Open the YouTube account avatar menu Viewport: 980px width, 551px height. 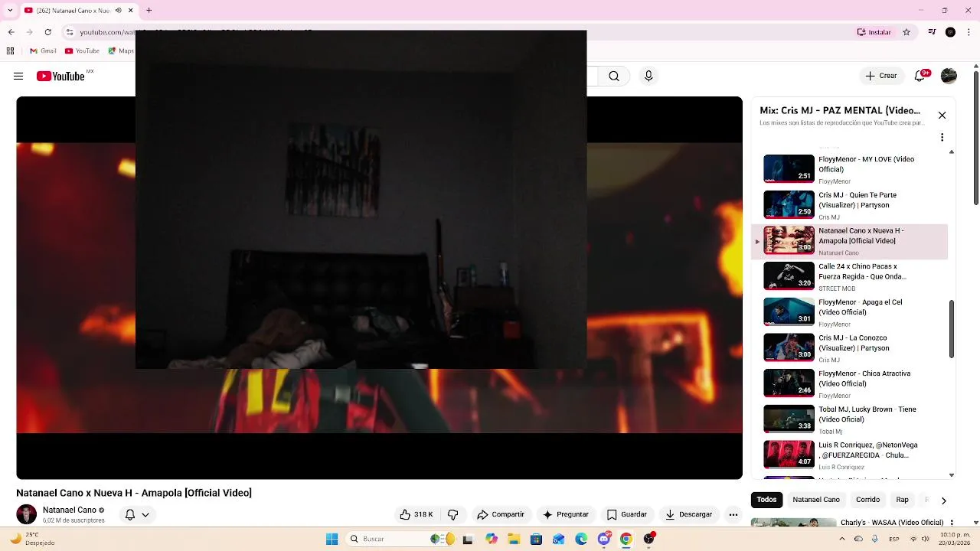point(949,76)
